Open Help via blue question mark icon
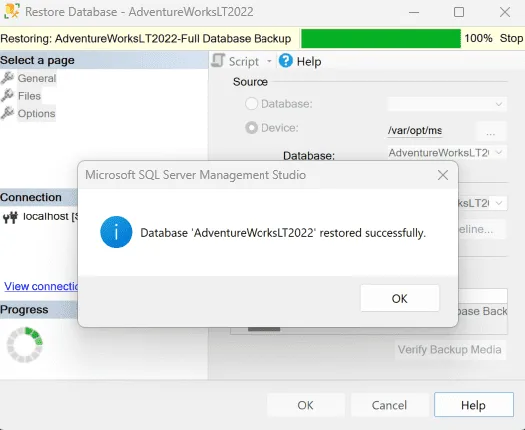 [286, 61]
